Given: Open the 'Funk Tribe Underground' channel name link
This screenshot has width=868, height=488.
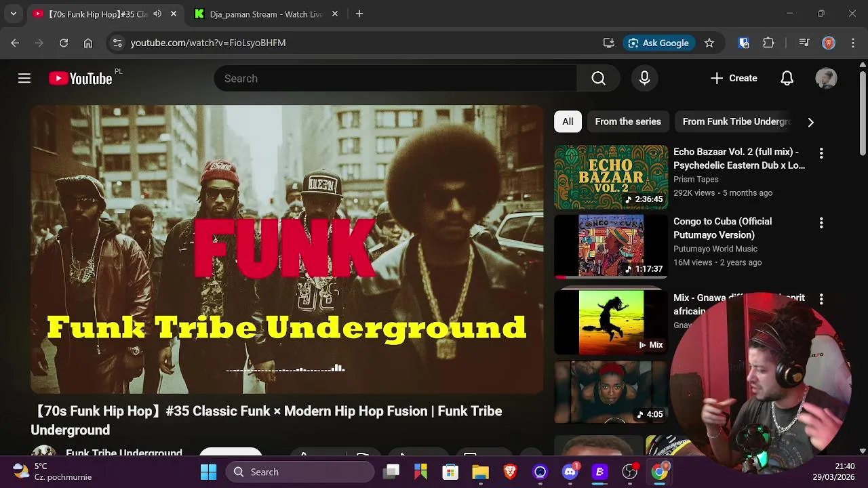Looking at the screenshot, I should (x=124, y=451).
